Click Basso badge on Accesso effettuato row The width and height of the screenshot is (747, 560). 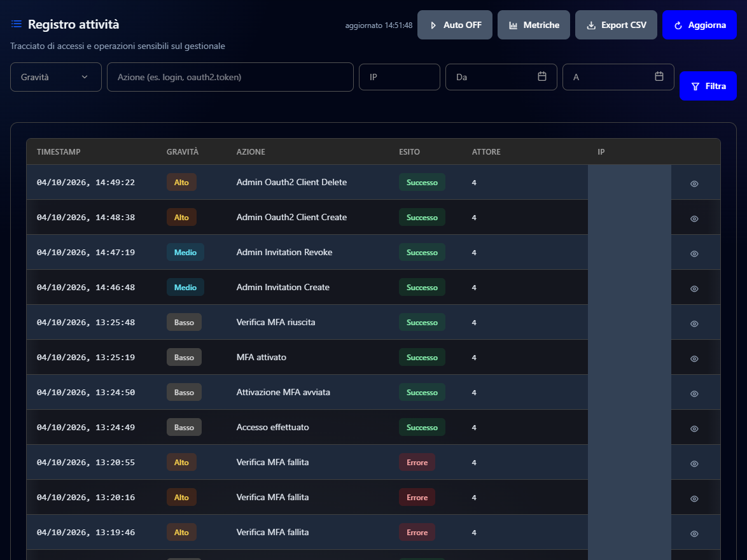click(184, 428)
